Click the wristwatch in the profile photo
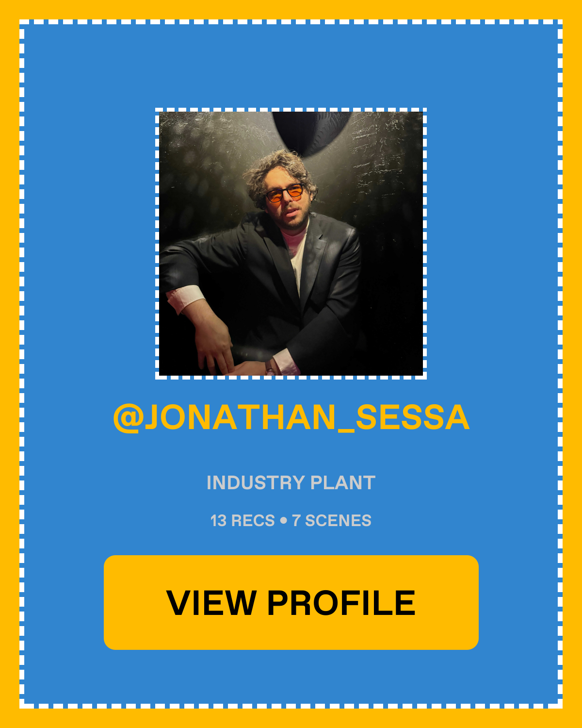This screenshot has height=728, width=582. [269, 367]
